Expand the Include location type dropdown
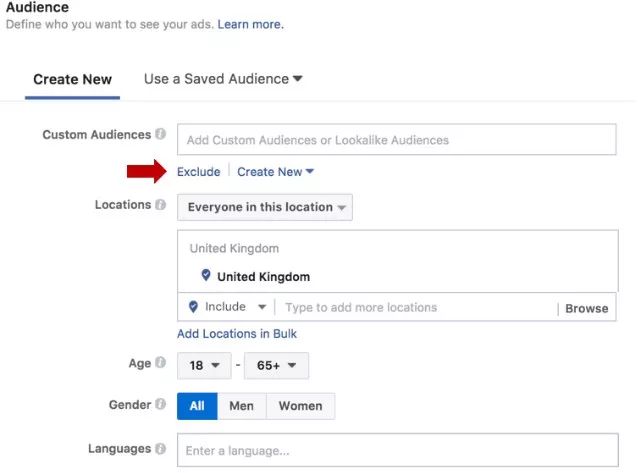The image size is (643, 473). click(x=235, y=307)
